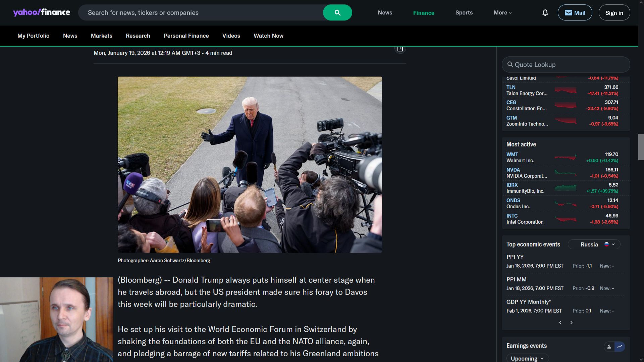Click the ImmunityBio, Inc. company name
Screen dimensions: 644x362
525,191
